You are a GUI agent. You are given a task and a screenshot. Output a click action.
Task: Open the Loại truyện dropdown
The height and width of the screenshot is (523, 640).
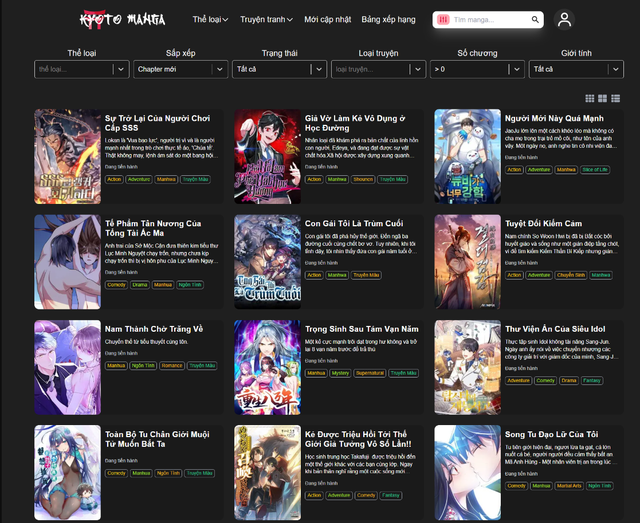click(378, 69)
